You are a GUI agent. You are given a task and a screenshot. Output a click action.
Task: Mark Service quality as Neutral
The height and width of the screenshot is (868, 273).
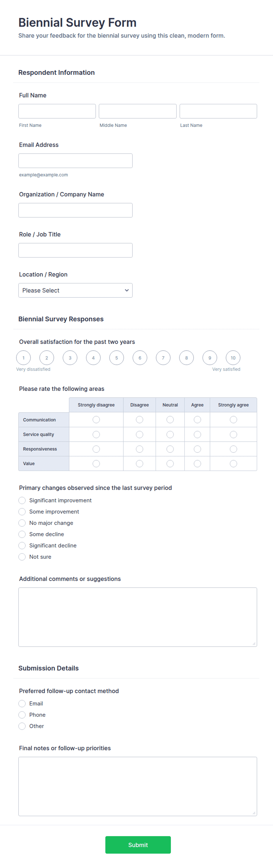(x=170, y=434)
